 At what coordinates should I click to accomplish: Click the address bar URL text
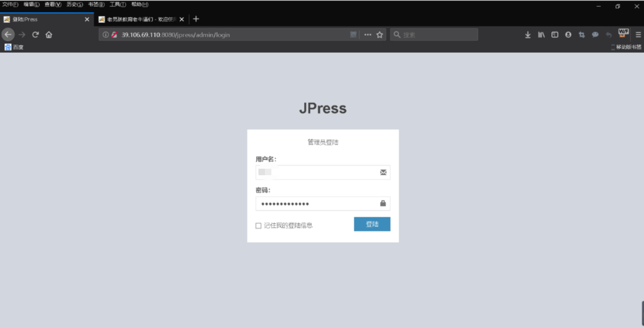click(x=175, y=35)
